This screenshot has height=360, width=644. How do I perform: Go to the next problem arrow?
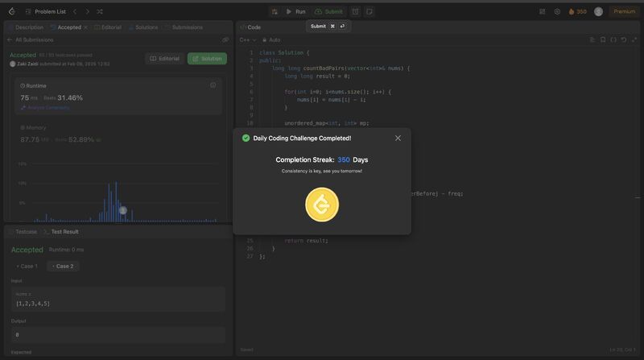pos(87,11)
